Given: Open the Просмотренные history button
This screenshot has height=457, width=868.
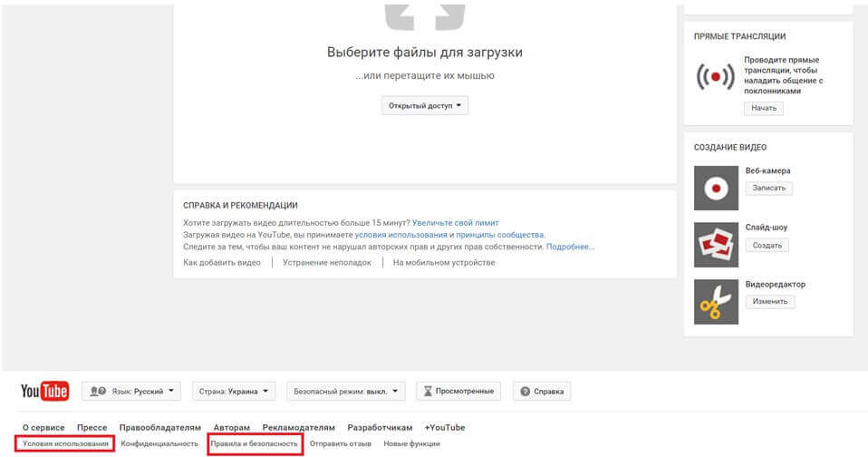Looking at the screenshot, I should [458, 391].
